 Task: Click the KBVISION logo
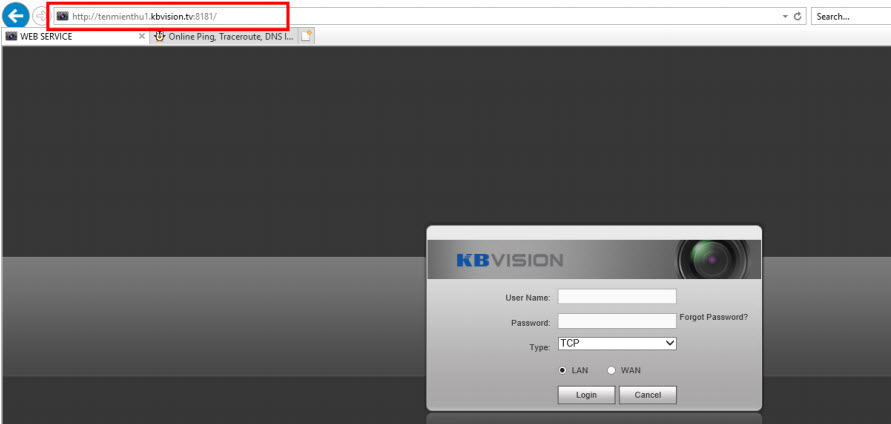(509, 260)
